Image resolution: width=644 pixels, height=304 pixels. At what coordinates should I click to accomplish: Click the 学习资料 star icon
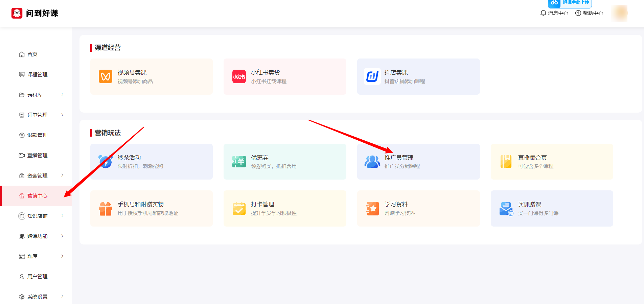372,209
